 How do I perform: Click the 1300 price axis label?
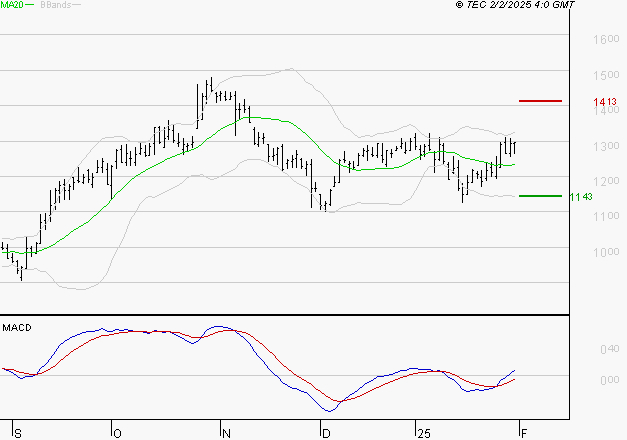tap(606, 146)
